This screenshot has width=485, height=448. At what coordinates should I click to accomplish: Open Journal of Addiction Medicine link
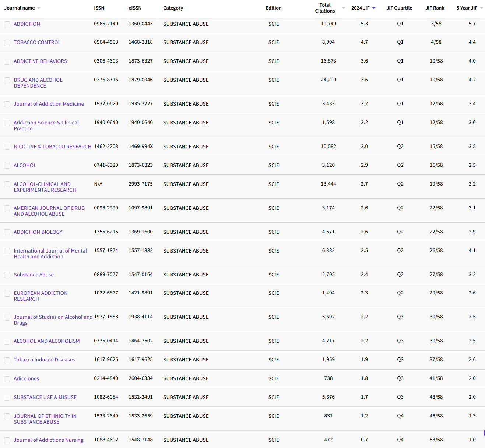pyautogui.click(x=49, y=104)
